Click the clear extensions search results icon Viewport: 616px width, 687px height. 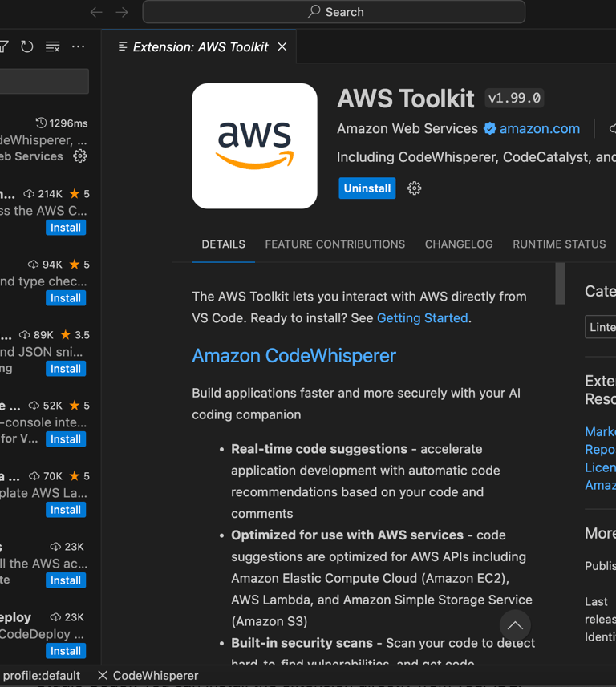tap(53, 46)
